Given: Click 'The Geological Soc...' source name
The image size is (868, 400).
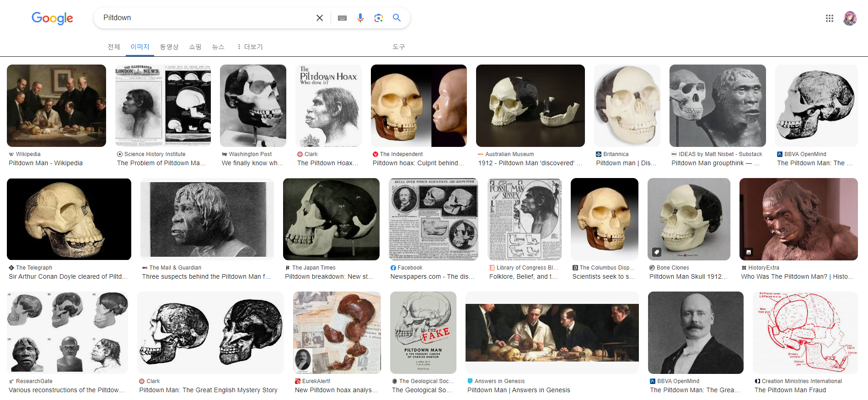Looking at the screenshot, I should point(427,381).
